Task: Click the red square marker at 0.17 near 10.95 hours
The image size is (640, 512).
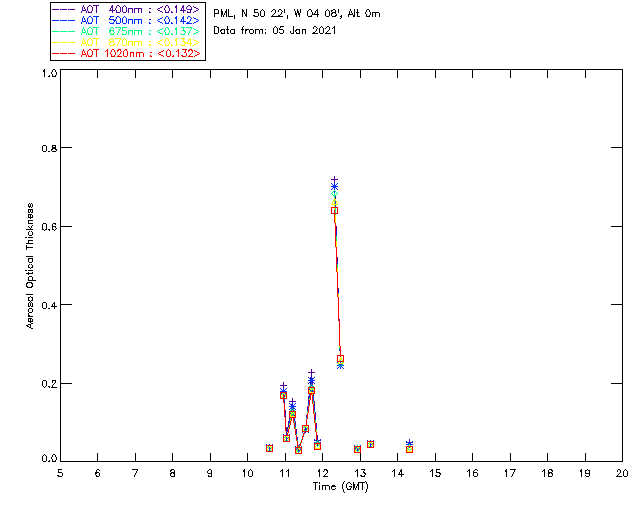Action: [x=283, y=395]
